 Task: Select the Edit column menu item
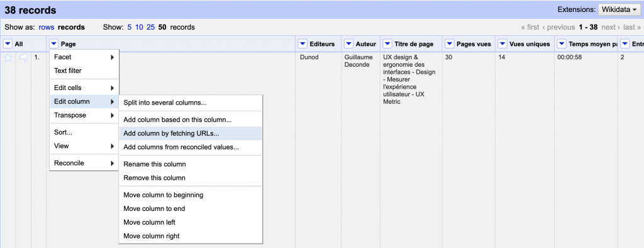84,101
